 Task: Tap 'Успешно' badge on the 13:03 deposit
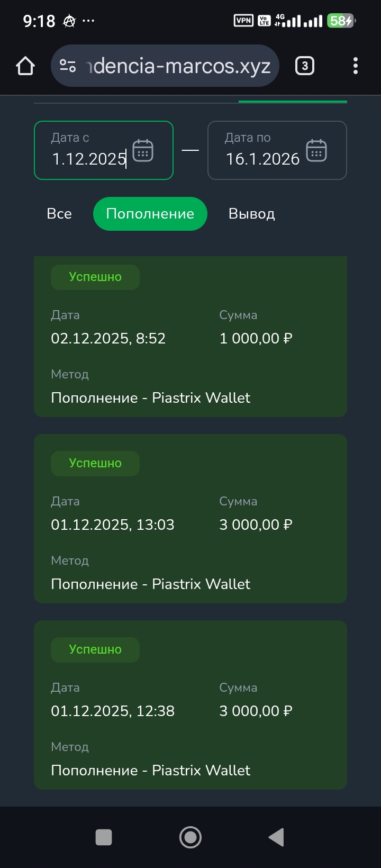click(95, 463)
